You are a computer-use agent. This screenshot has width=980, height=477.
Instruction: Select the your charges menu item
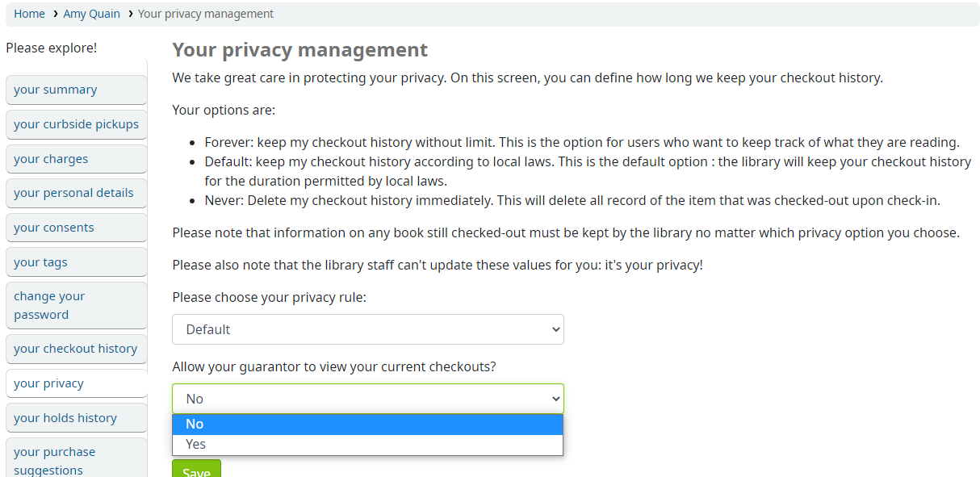coord(77,159)
